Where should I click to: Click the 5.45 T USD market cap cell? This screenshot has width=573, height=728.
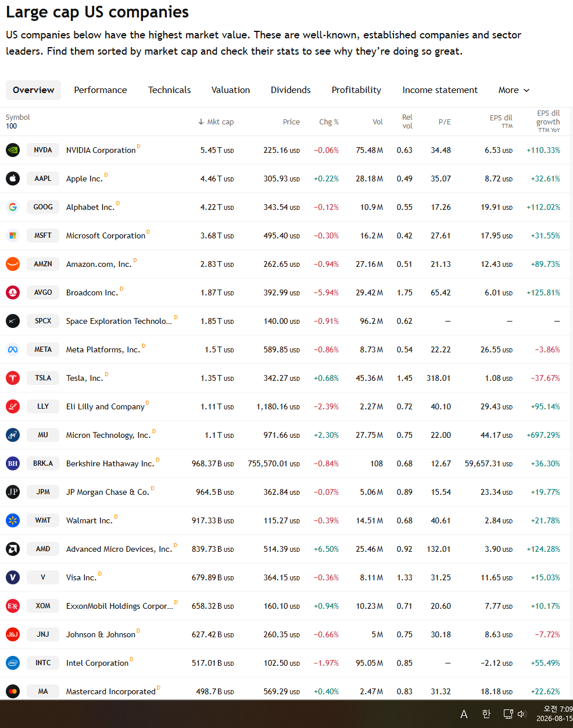[217, 150]
